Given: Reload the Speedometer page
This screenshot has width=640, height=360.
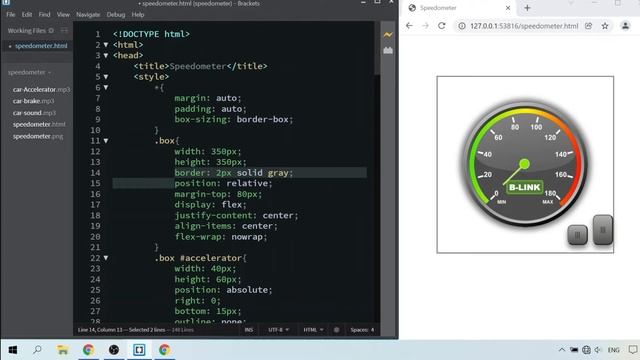Looking at the screenshot, I should [442, 26].
